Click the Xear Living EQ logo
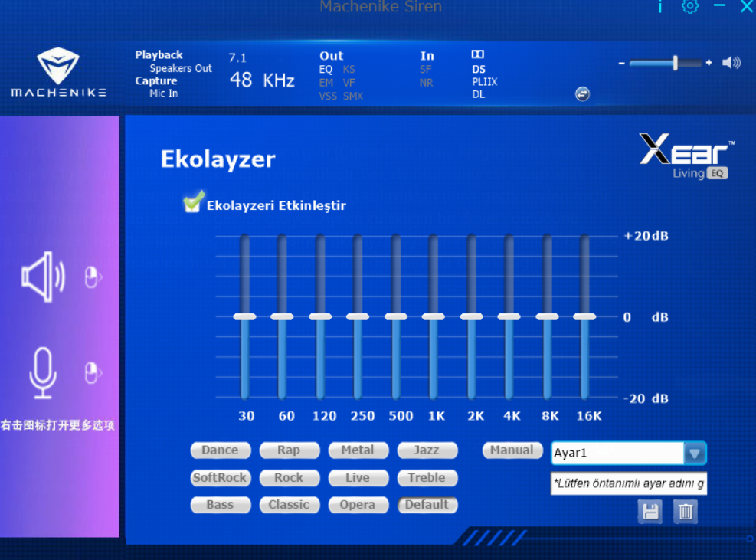The image size is (756, 560). pos(687,156)
